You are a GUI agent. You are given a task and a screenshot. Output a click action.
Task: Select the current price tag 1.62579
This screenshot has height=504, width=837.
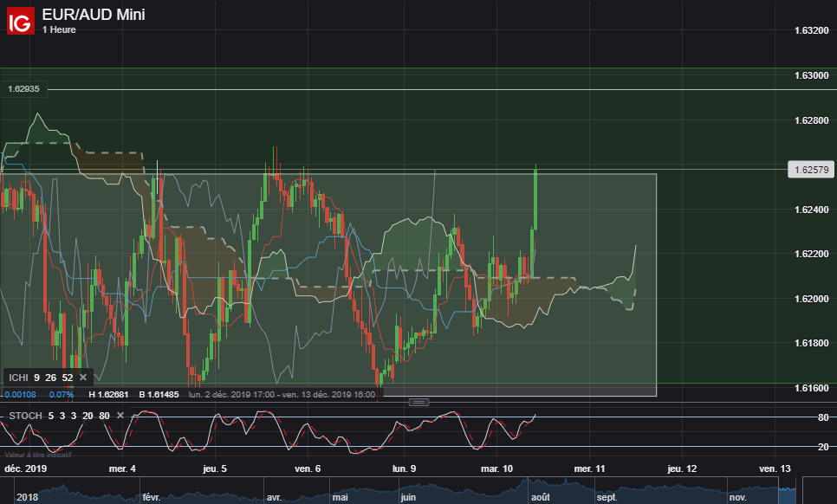coord(809,170)
